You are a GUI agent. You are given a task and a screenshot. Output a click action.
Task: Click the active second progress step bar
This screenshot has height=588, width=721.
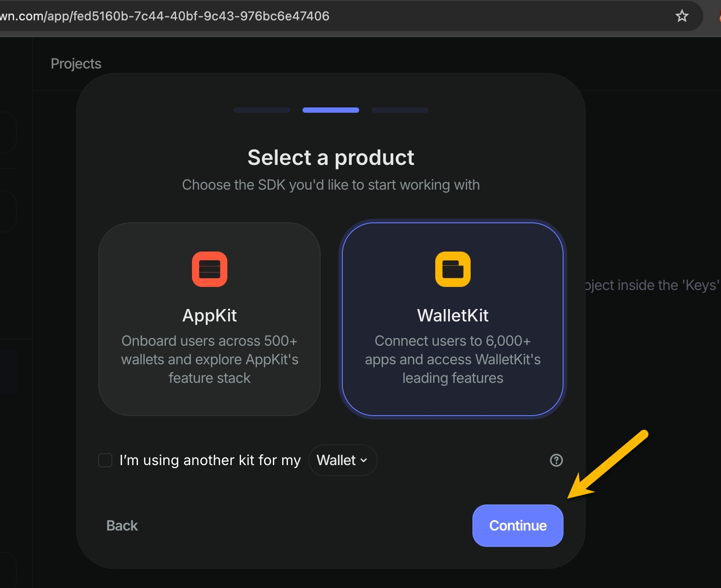point(331,110)
